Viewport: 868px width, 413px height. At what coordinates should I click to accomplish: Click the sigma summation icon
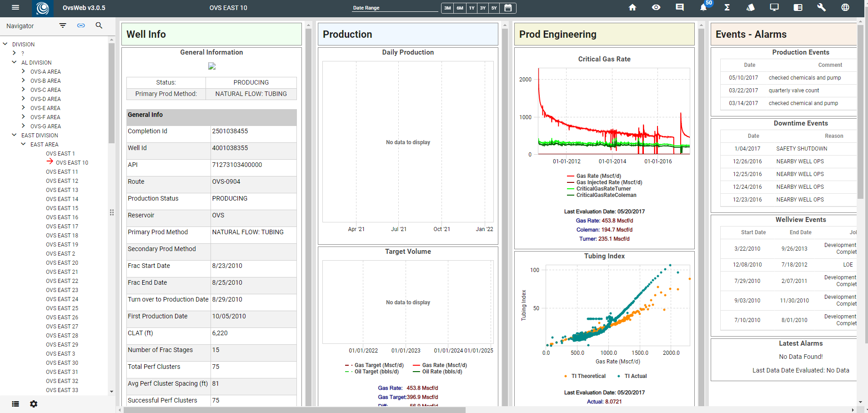[727, 7]
